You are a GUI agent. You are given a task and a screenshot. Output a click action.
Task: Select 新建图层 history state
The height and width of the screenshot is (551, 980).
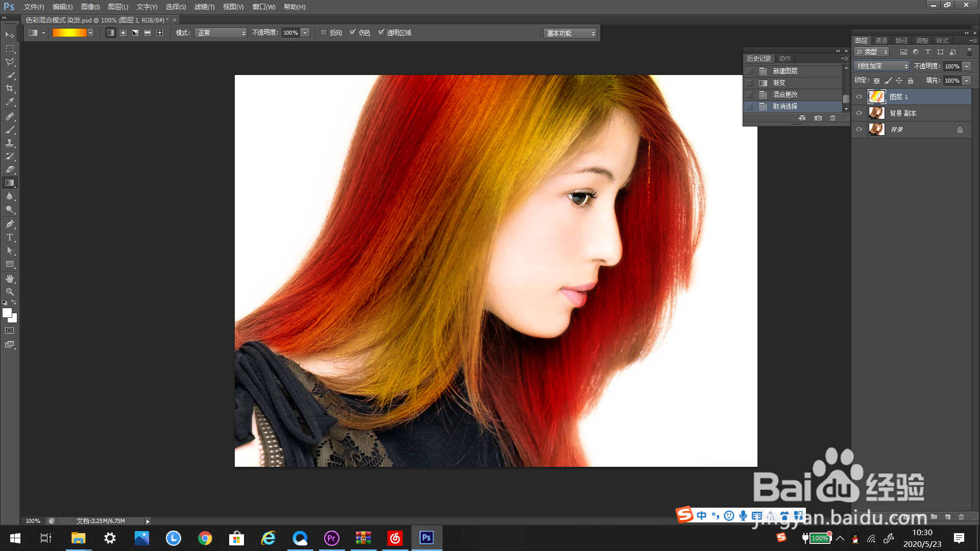click(785, 71)
